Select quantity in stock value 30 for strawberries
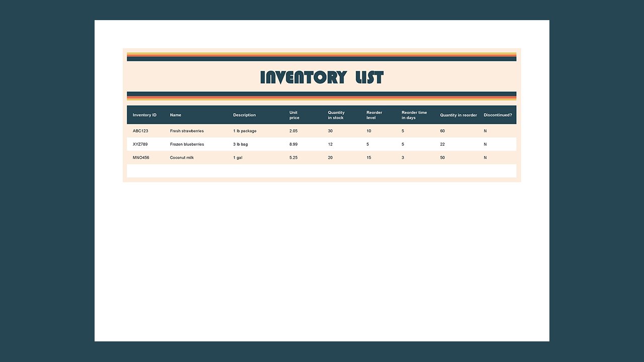Image resolution: width=644 pixels, height=362 pixels. point(330,131)
